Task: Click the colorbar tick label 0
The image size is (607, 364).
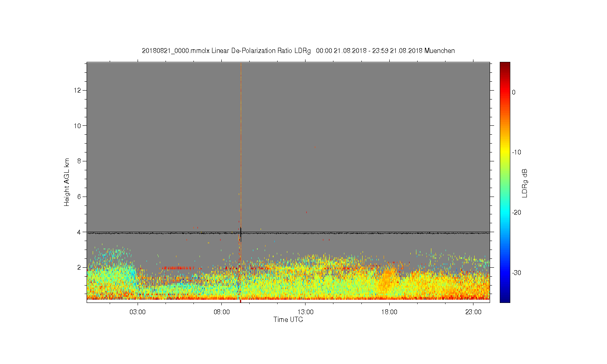Action: click(x=514, y=92)
